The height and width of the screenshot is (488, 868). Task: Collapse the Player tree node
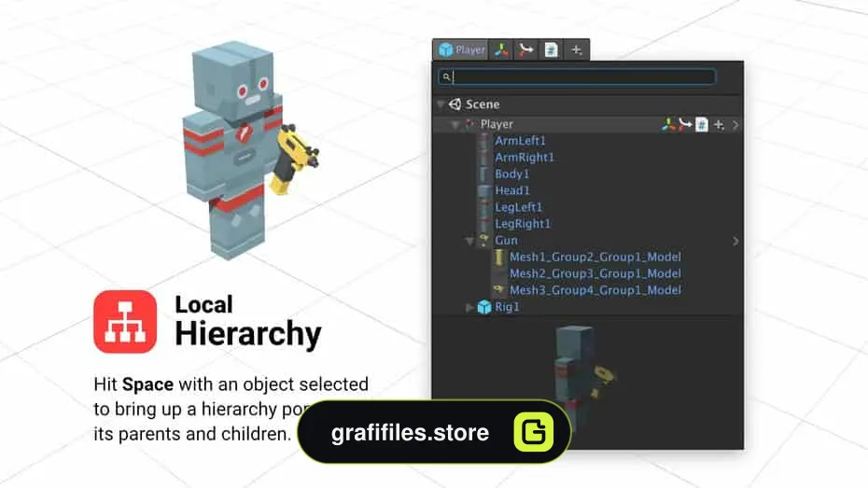455,124
